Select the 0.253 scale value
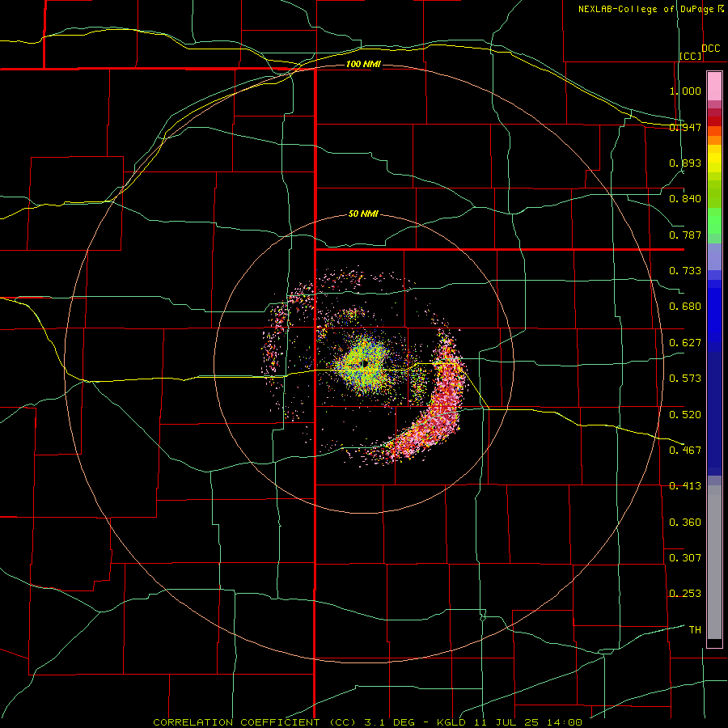This screenshot has height=728, width=728. 685,594
